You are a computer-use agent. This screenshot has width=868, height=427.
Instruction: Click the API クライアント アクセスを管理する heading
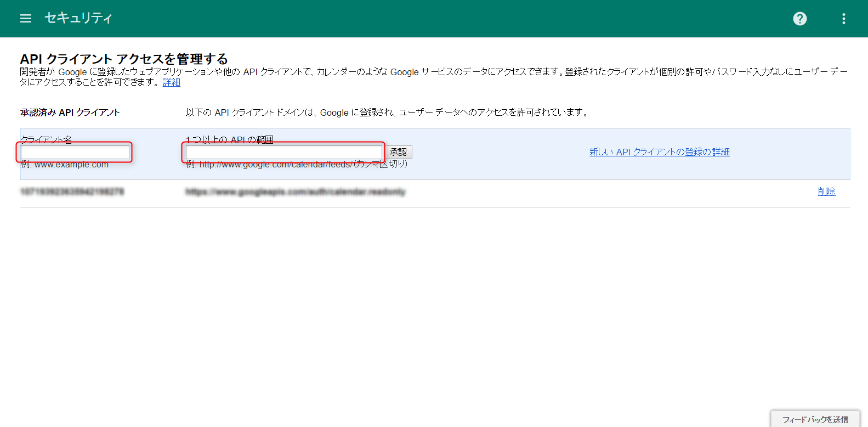click(x=124, y=59)
